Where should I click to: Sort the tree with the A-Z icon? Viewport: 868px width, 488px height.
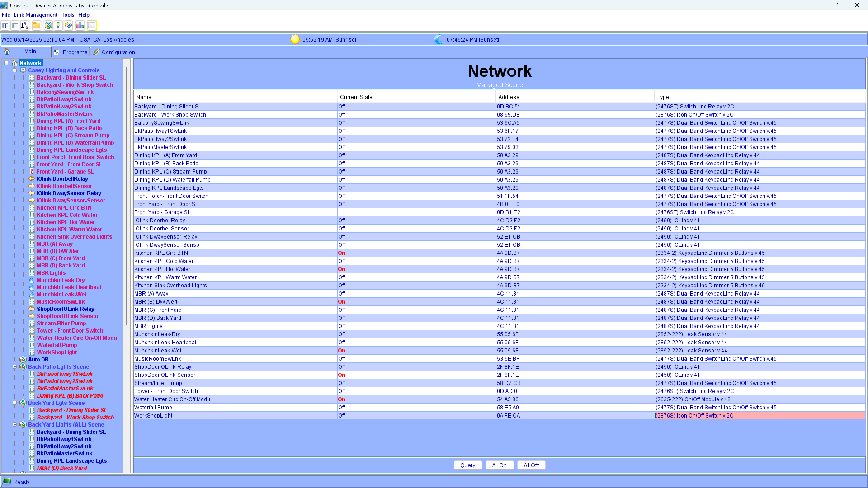[x=25, y=26]
